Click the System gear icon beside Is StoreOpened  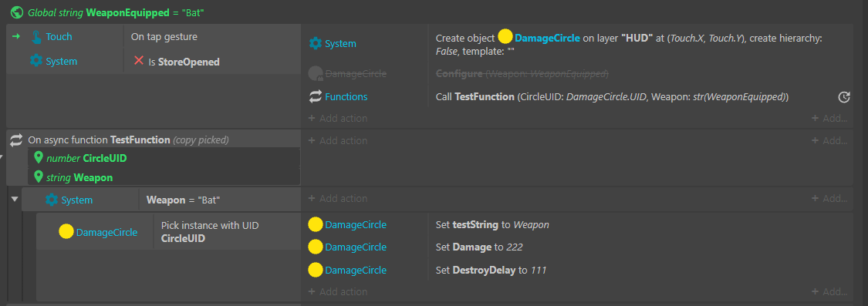tap(36, 61)
